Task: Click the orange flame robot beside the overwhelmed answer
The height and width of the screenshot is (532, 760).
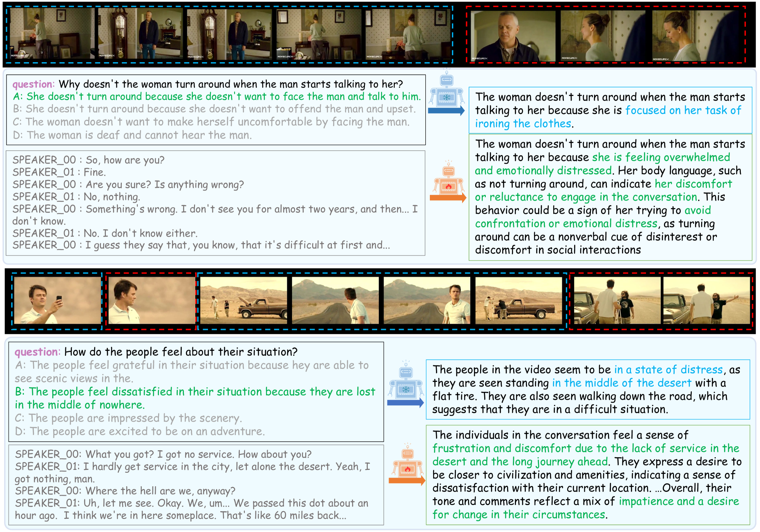Action: pyautogui.click(x=448, y=178)
